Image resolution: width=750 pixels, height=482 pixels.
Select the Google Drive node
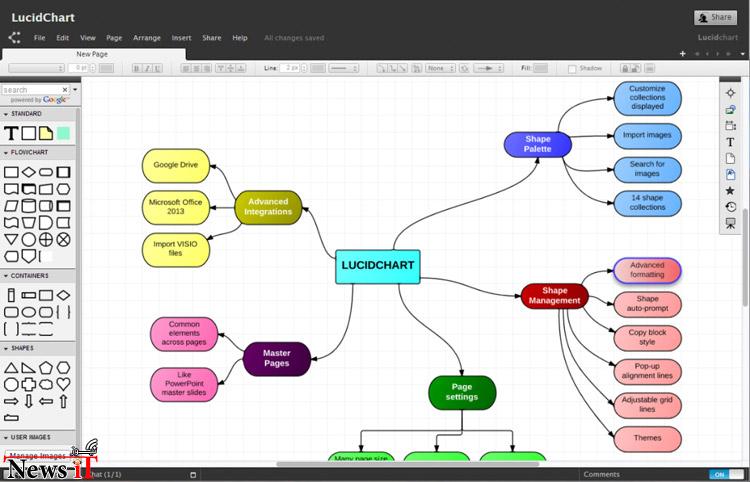click(176, 165)
